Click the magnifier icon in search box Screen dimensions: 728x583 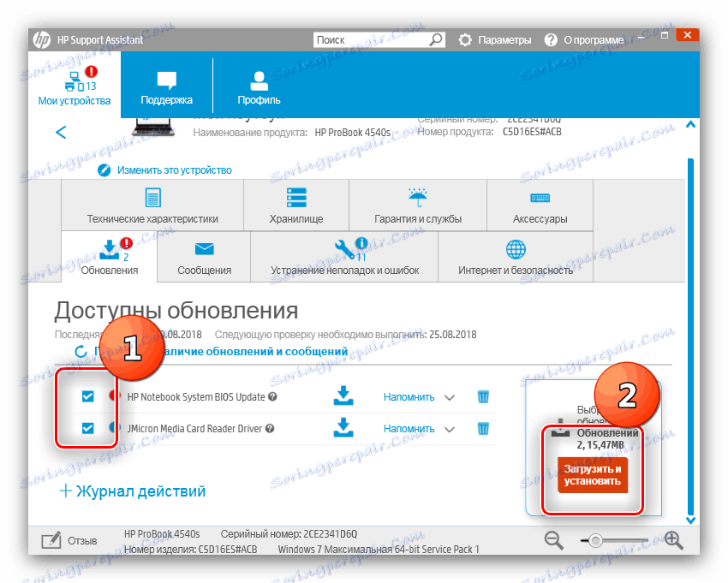coord(435,39)
